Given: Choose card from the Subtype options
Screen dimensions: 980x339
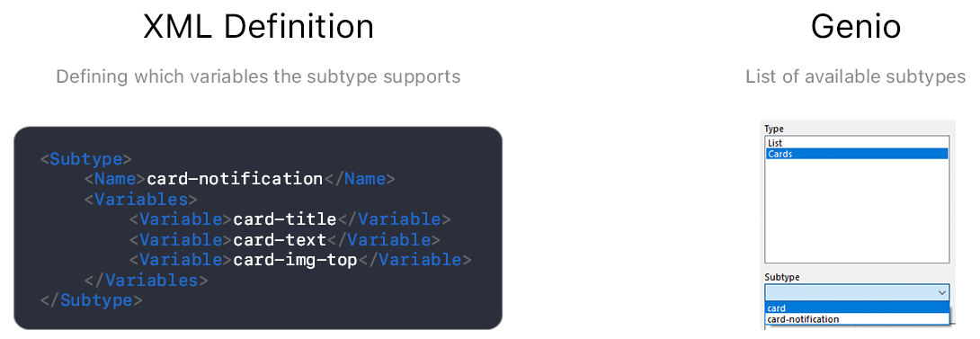Looking at the screenshot, I should pyautogui.click(x=856, y=308).
